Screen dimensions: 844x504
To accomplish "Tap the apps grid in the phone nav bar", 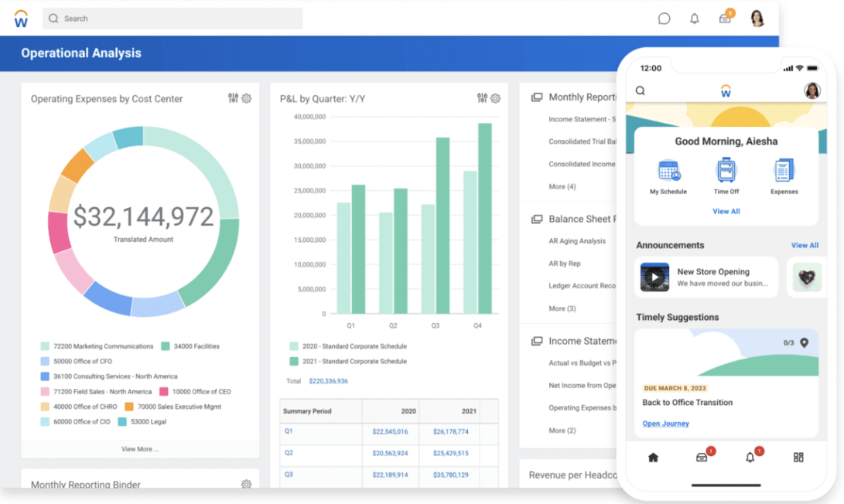I will coord(798,457).
